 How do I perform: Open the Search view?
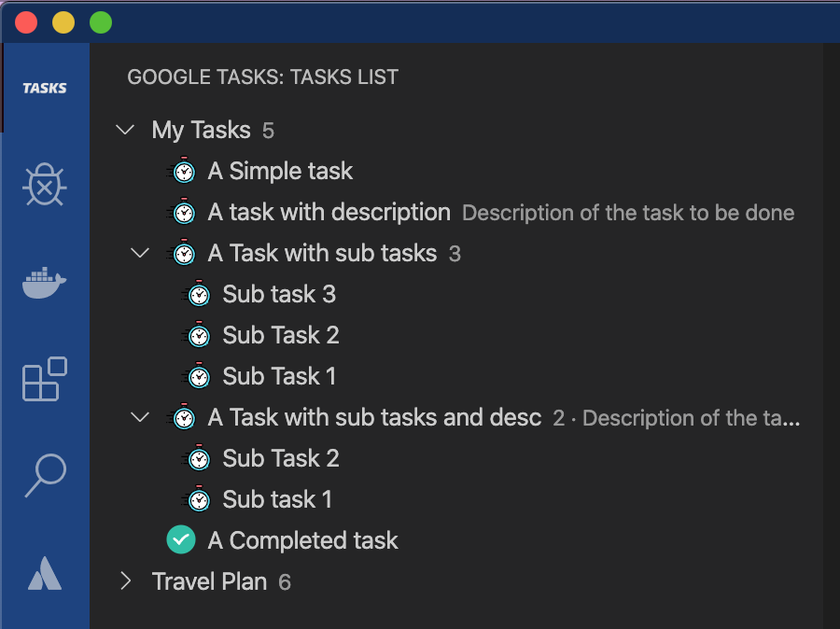(x=44, y=476)
